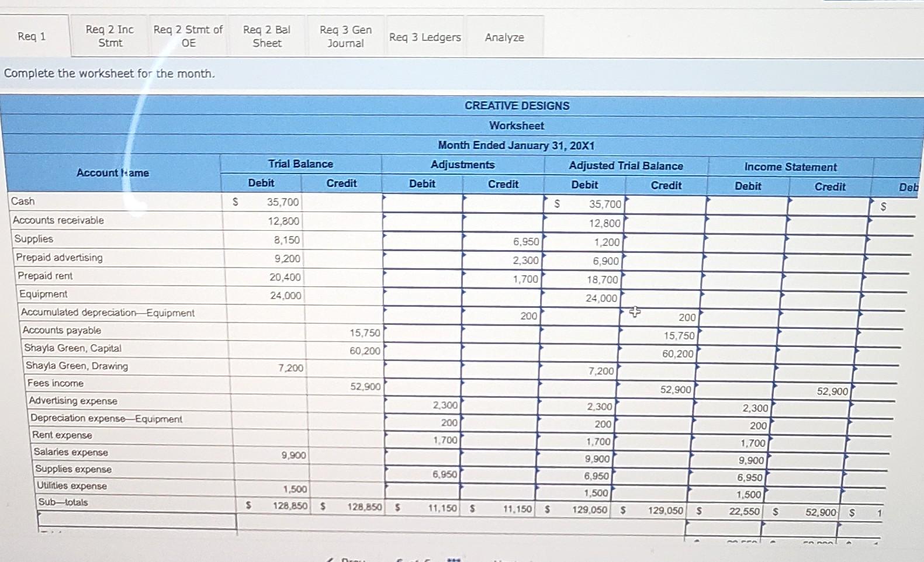Select Cash adjusted trial balance debit 35,700
The width and height of the screenshot is (924, 562).
[584, 204]
